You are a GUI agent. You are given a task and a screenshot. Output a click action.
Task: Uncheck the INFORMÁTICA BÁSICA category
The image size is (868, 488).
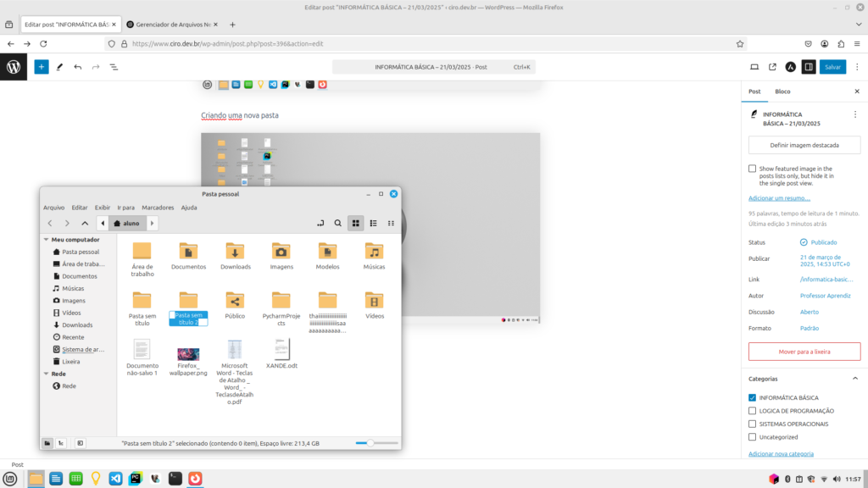pyautogui.click(x=752, y=397)
